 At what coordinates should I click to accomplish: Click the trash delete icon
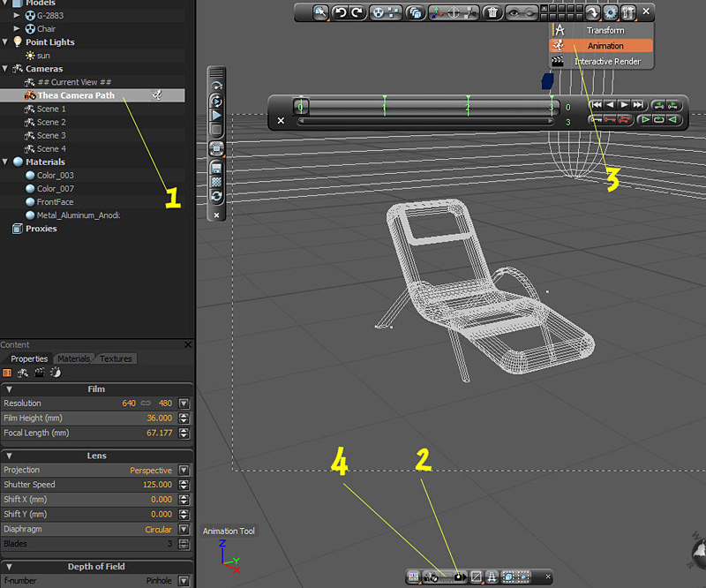[492, 12]
